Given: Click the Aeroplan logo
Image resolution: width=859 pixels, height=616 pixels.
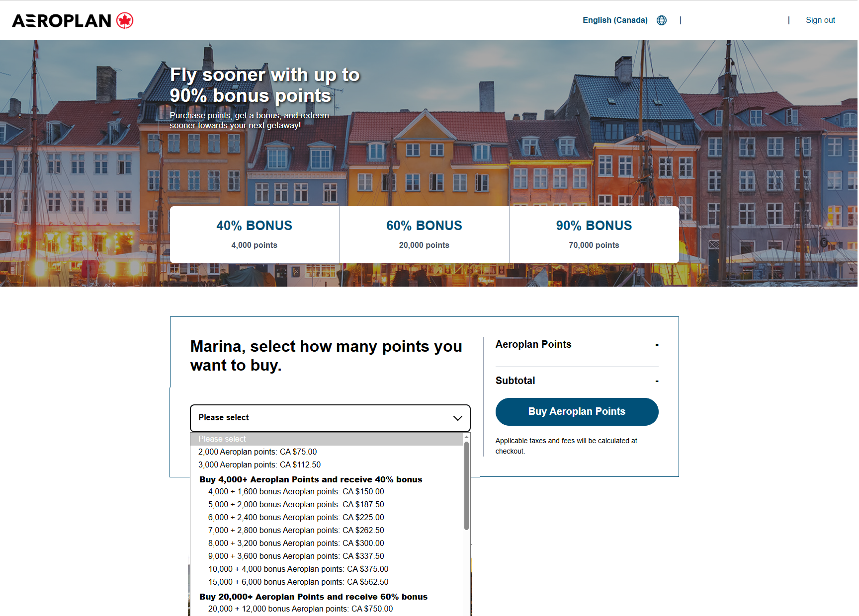Looking at the screenshot, I should click(62, 20).
